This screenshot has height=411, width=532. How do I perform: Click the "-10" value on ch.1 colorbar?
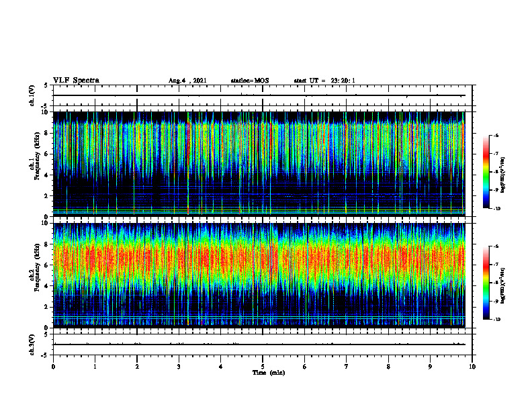click(x=496, y=209)
